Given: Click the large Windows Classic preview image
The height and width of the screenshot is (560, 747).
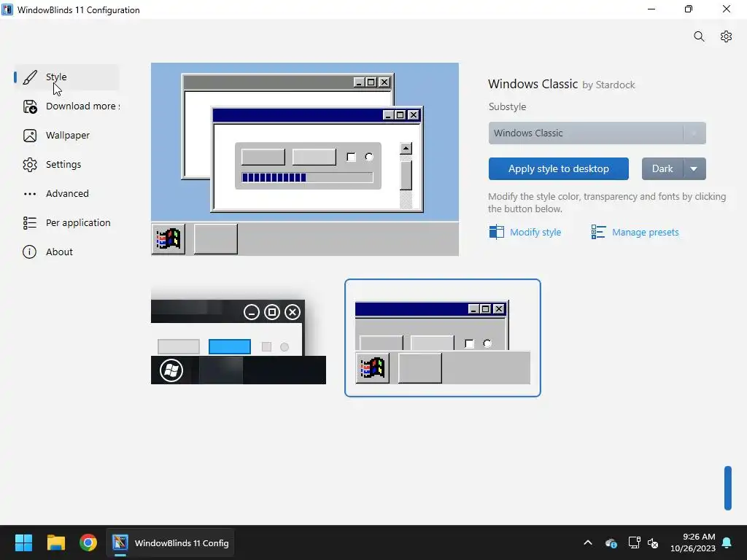Looking at the screenshot, I should click(305, 159).
